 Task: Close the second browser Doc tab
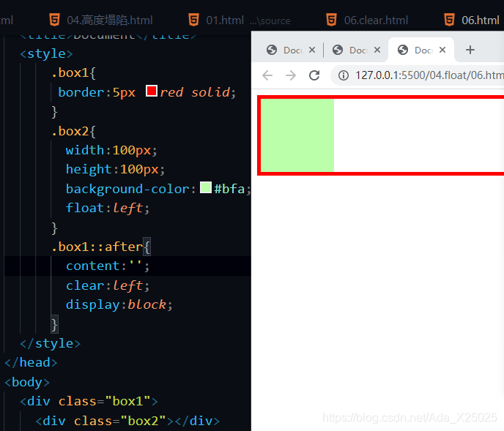(x=377, y=50)
